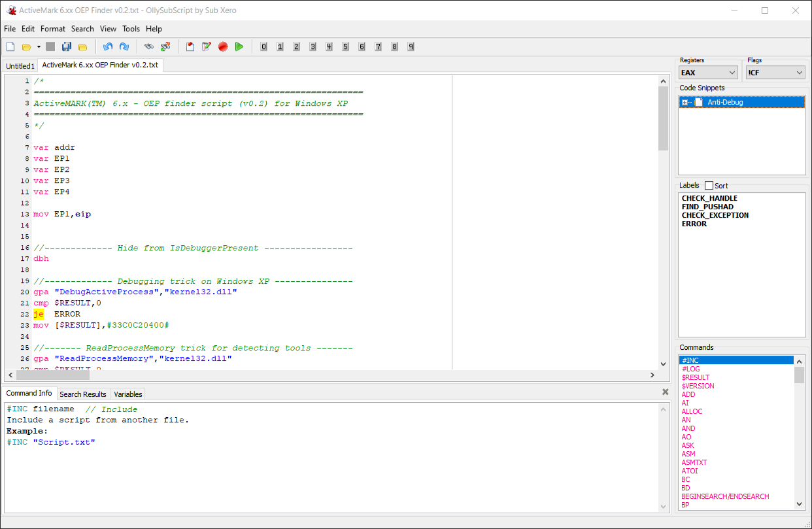This screenshot has width=812, height=529.
Task: Select the ActiveMark 6.xx OEP Finder v0.2.txt tab
Action: 100,65
